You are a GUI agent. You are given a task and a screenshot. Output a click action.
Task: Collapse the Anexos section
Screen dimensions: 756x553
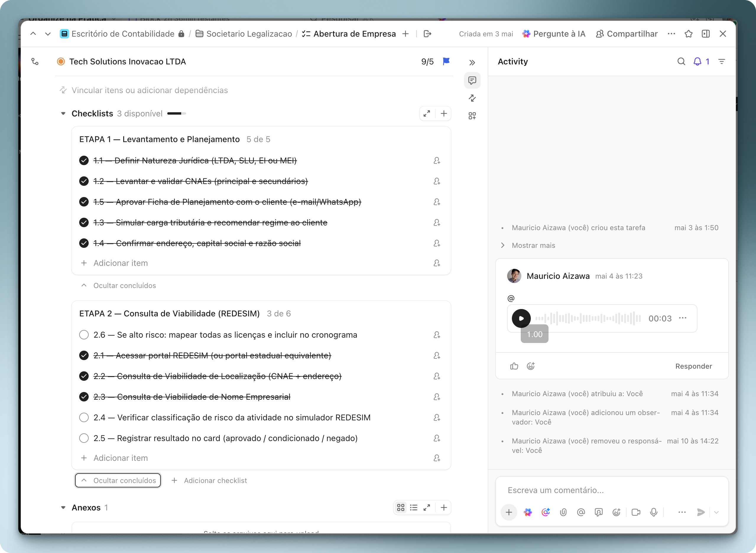[x=63, y=508]
